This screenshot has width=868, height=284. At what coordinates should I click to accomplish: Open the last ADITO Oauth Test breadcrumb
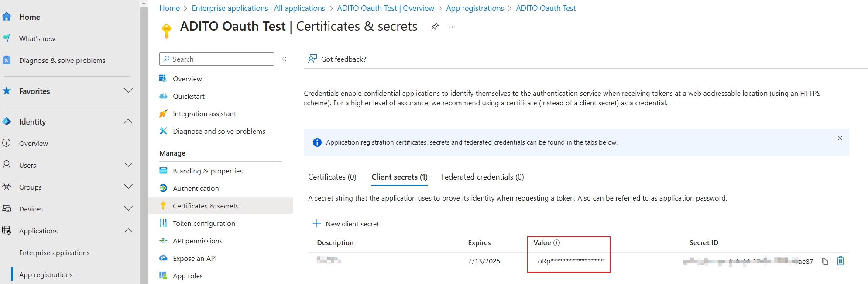click(x=546, y=8)
